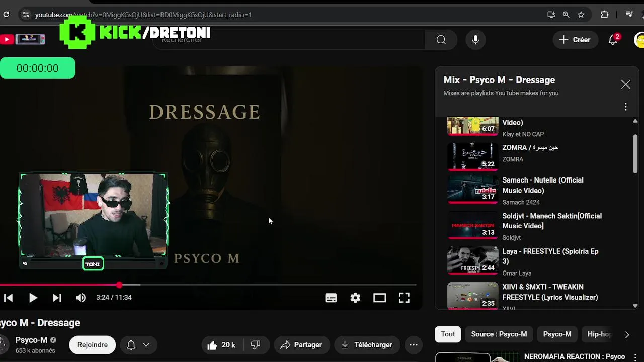
Task: Open player settings gear
Action: [x=355, y=298]
